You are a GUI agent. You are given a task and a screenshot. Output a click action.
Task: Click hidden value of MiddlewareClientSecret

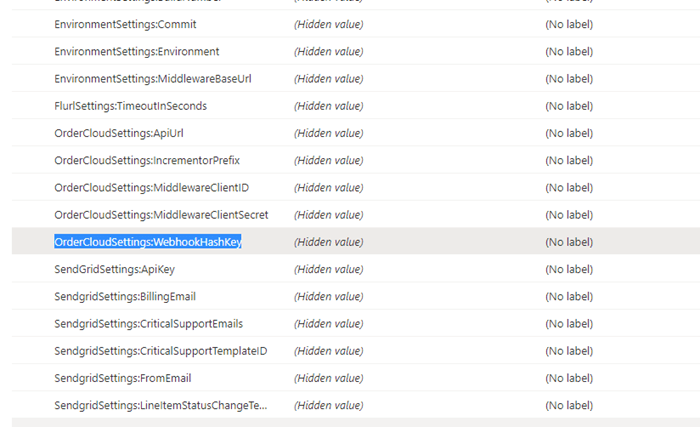click(329, 215)
